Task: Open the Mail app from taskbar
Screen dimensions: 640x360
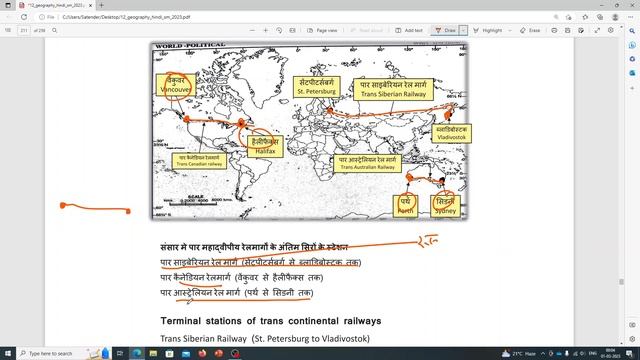Action: point(186,353)
